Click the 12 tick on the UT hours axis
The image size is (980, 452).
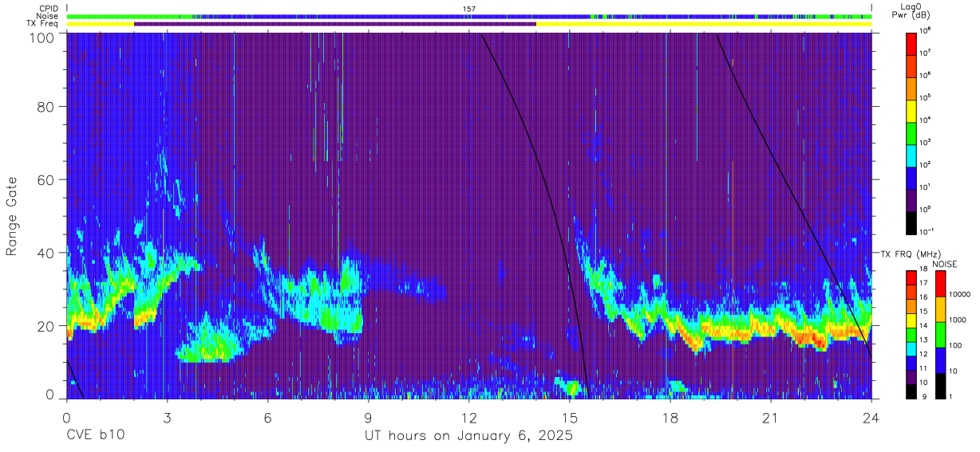click(468, 418)
